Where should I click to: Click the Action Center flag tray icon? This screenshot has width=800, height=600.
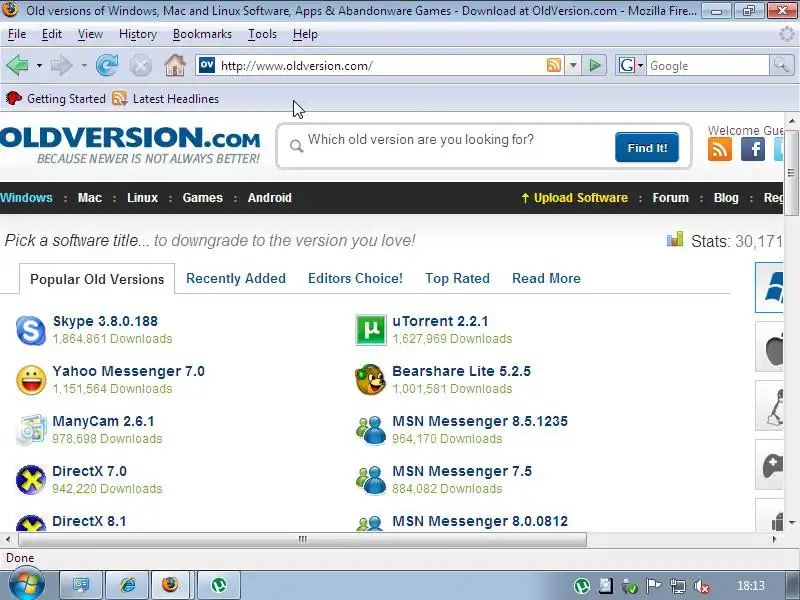(x=653, y=586)
